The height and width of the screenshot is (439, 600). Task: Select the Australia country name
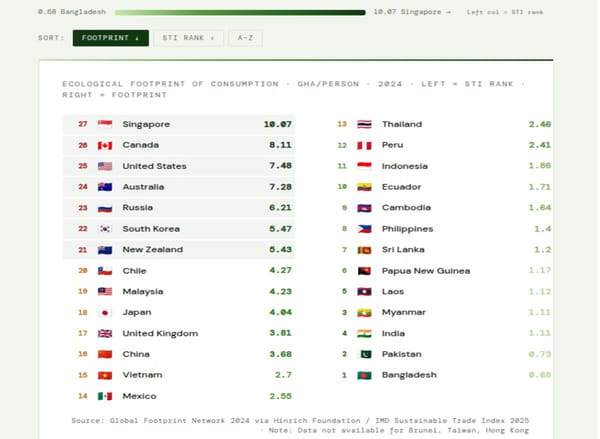coord(143,187)
